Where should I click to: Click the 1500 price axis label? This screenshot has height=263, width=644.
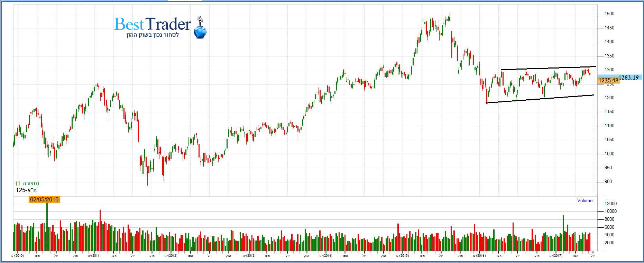tap(609, 14)
